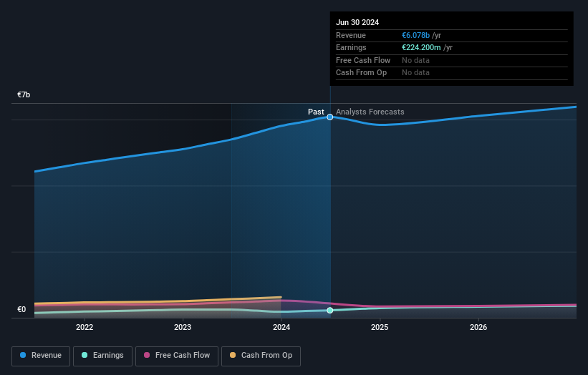Toggle the Earnings legend button
Viewport: 588px width, 375px height.
coord(102,356)
